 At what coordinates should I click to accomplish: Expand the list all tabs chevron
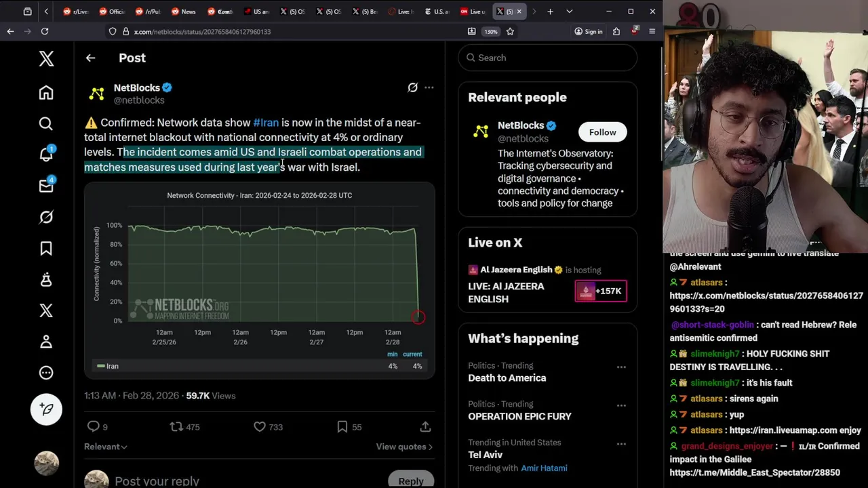(x=569, y=12)
